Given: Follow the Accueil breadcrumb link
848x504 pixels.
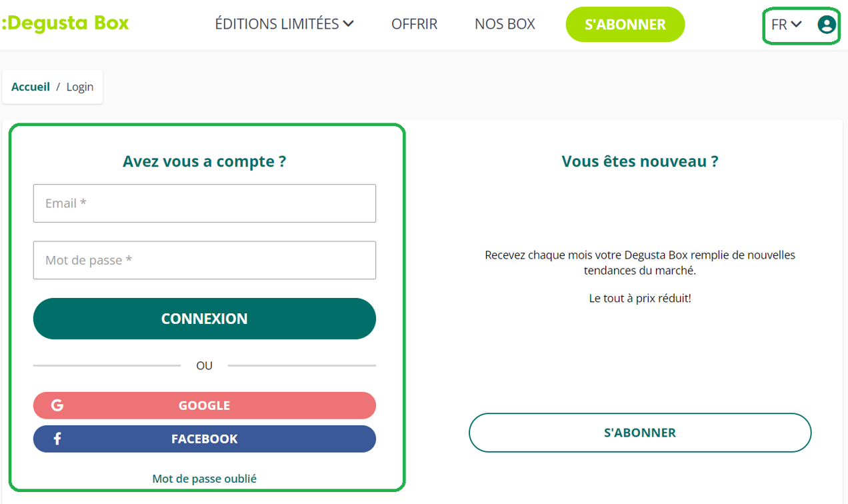Looking at the screenshot, I should (x=31, y=87).
